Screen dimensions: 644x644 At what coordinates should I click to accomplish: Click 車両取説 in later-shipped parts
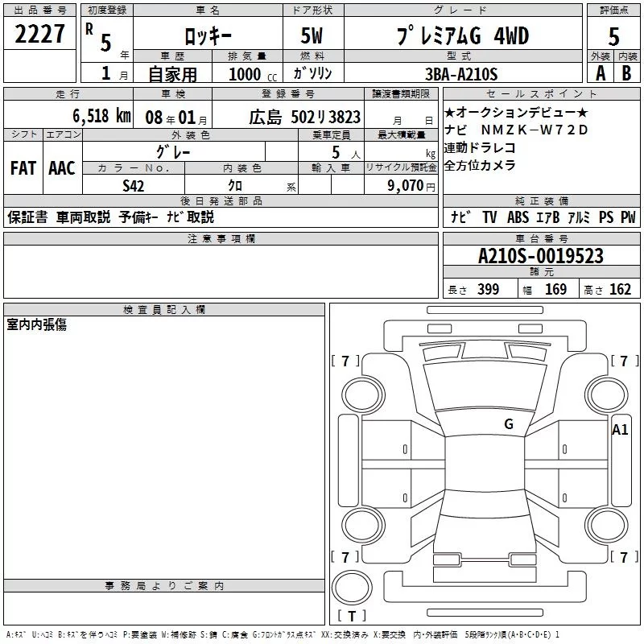pyautogui.click(x=84, y=217)
